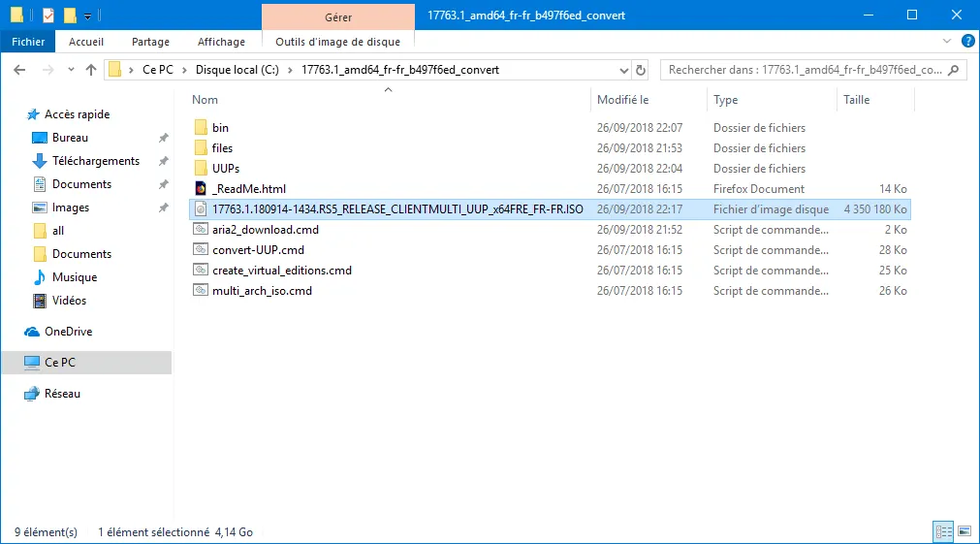The height and width of the screenshot is (544, 980).
Task: Select the Accès rapide navigation item
Action: point(77,114)
